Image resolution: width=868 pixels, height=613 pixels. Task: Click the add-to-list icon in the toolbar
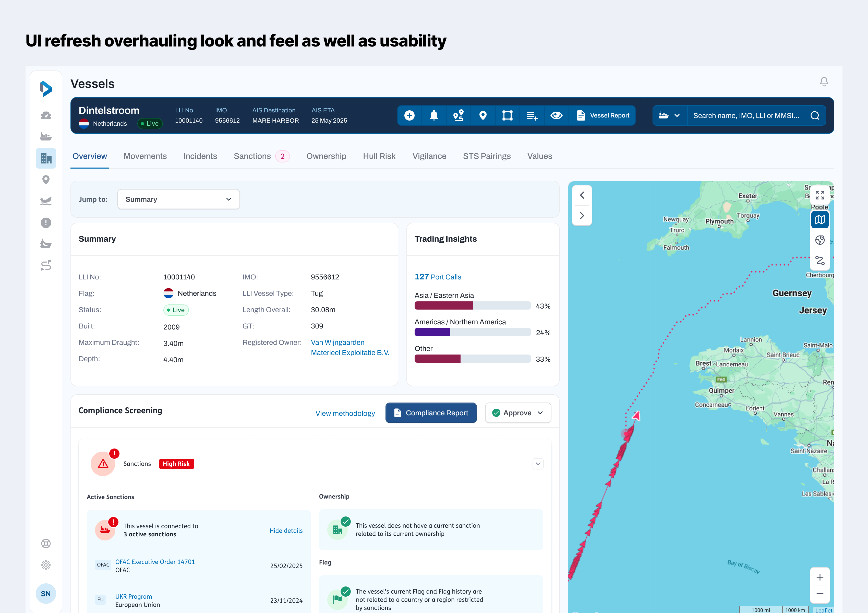click(x=532, y=115)
